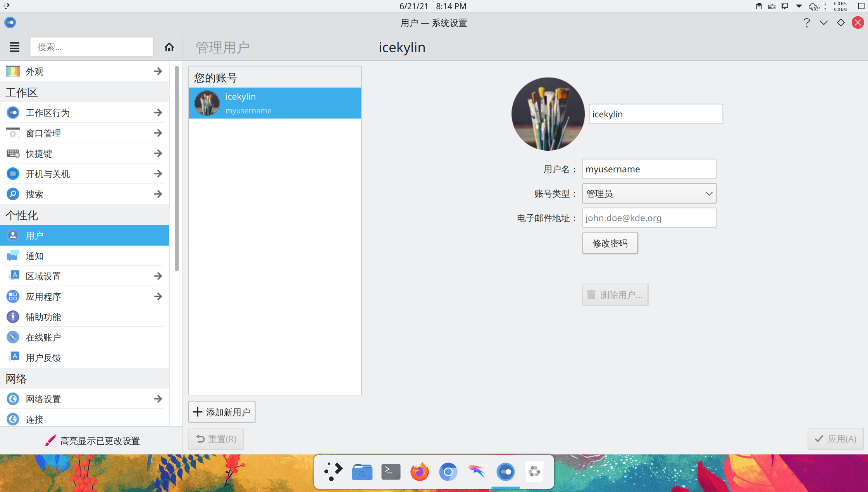
Task: Click the help question mark icon
Action: pos(806,23)
